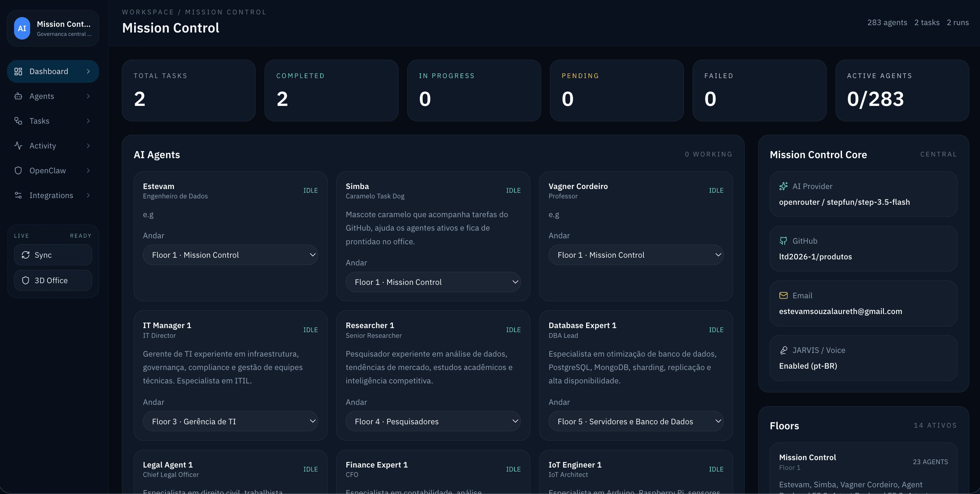Expand the Tasks chevron arrow
Viewport: 980px width, 494px height.
(88, 121)
